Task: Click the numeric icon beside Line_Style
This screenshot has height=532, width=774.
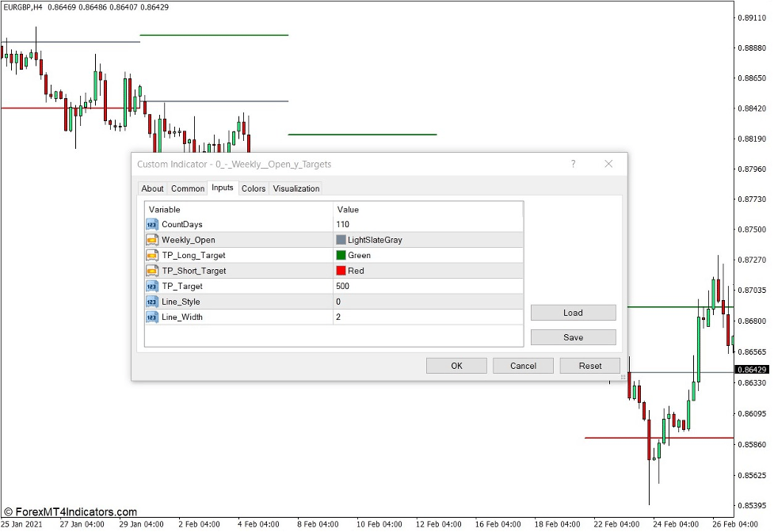Action: point(151,302)
